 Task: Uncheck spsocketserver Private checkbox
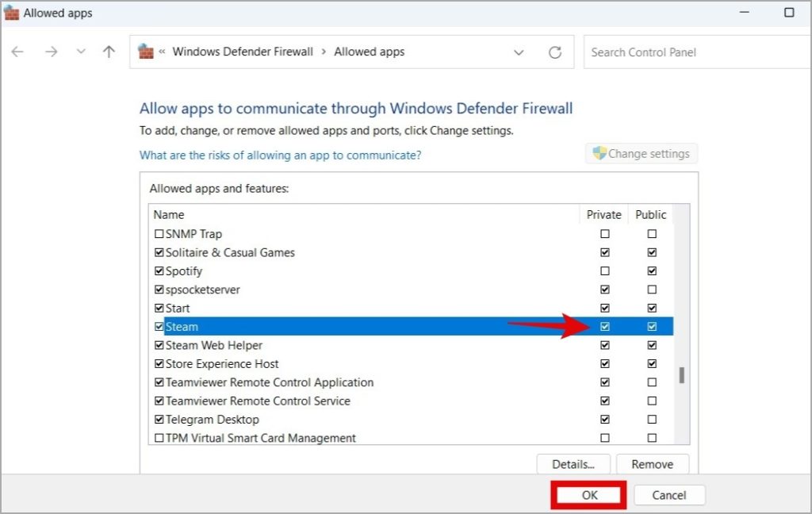coord(605,290)
